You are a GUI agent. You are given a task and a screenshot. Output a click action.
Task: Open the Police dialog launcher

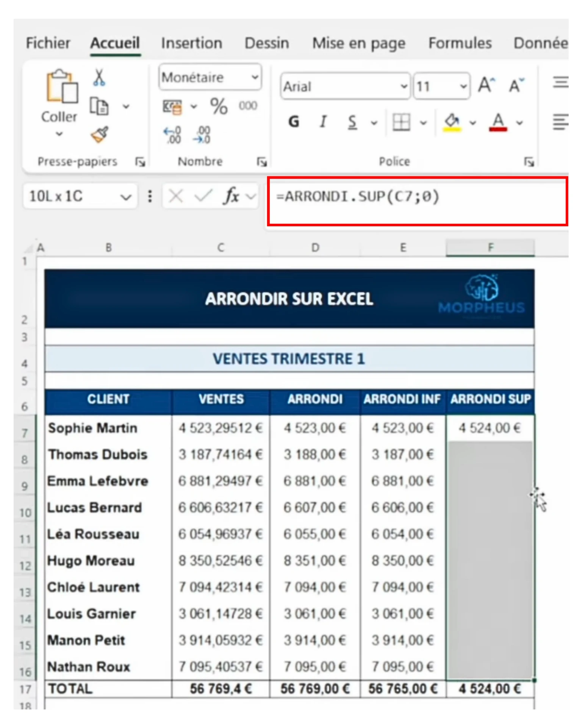click(x=529, y=162)
